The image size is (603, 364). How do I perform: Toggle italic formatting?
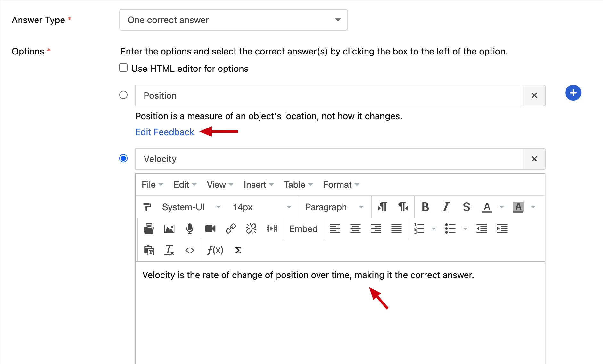click(x=446, y=207)
